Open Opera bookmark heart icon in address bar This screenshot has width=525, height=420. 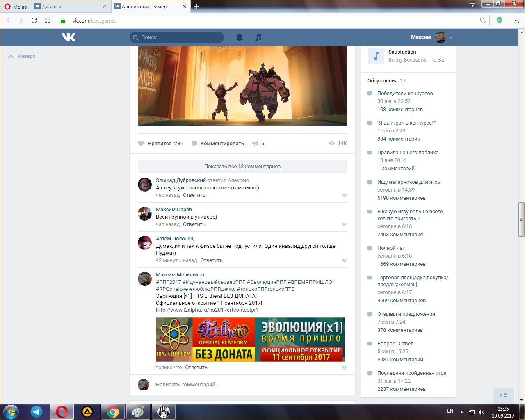pyautogui.click(x=483, y=21)
